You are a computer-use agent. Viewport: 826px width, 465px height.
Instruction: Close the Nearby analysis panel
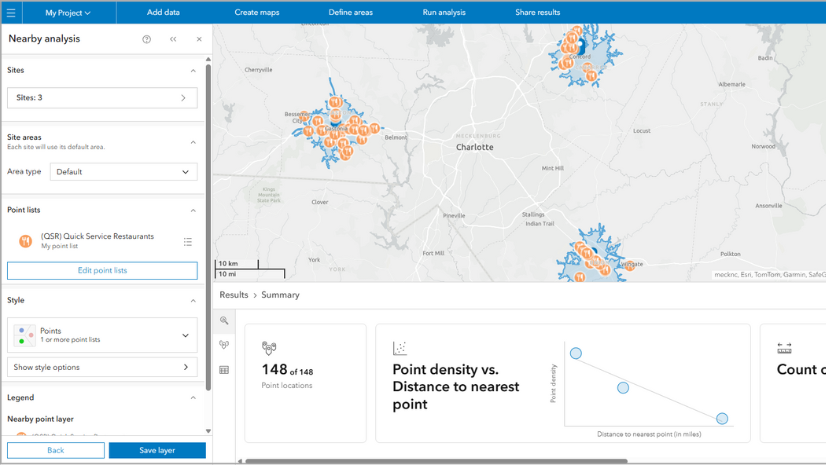[x=199, y=39]
